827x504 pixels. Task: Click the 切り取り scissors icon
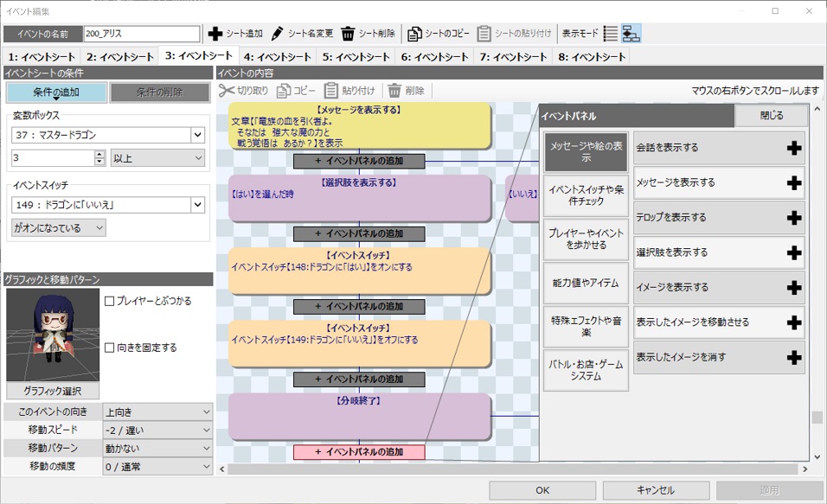(x=227, y=90)
